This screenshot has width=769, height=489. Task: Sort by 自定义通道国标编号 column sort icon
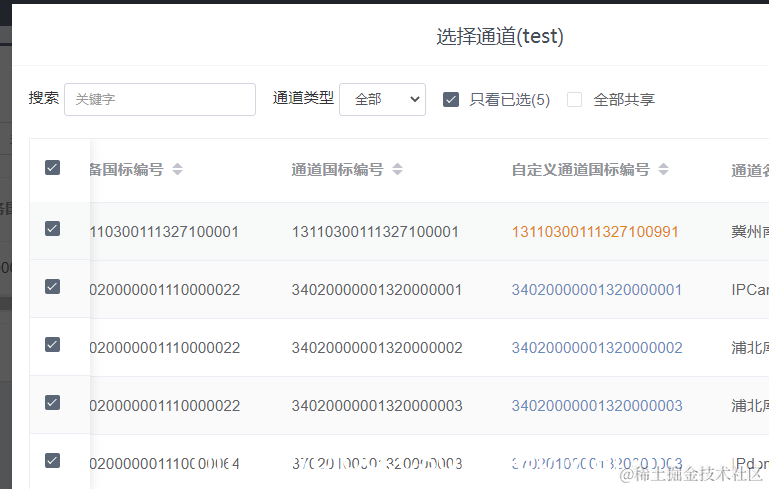[664, 169]
